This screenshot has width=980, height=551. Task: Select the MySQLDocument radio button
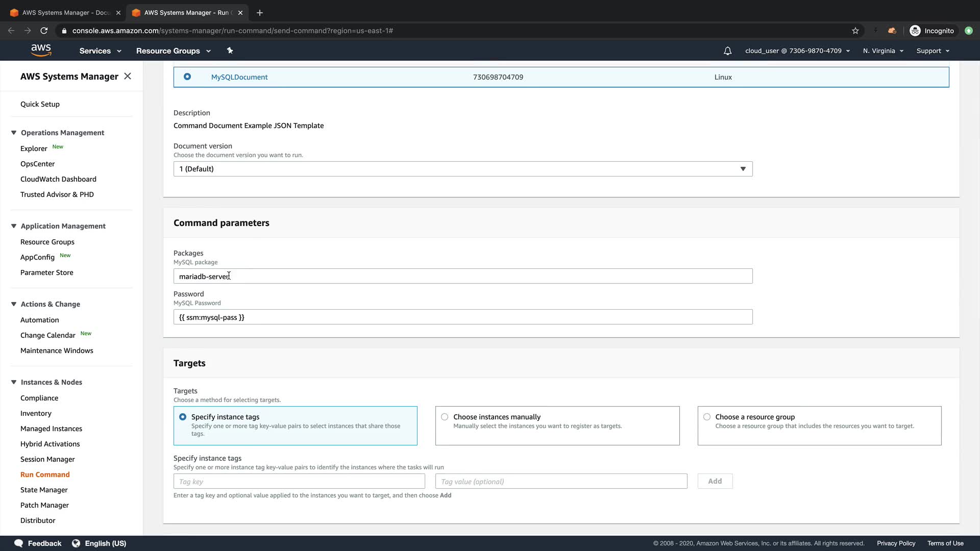coord(187,77)
